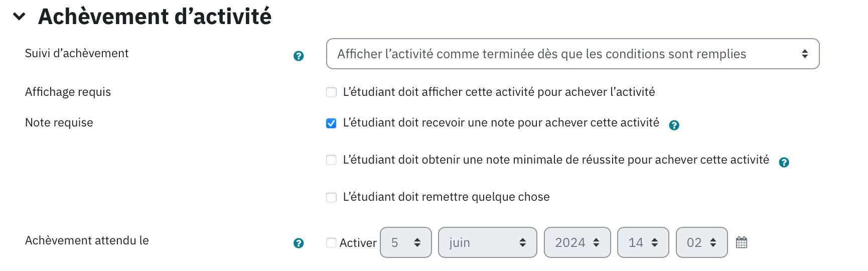Open the Suivi d'achèvement dropdown
The height and width of the screenshot is (271, 868).
point(572,54)
